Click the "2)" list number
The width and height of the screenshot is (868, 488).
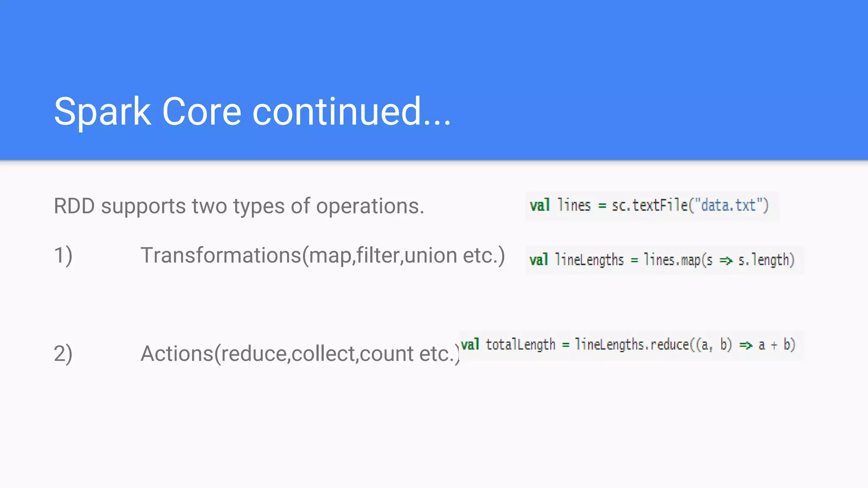[63, 354]
